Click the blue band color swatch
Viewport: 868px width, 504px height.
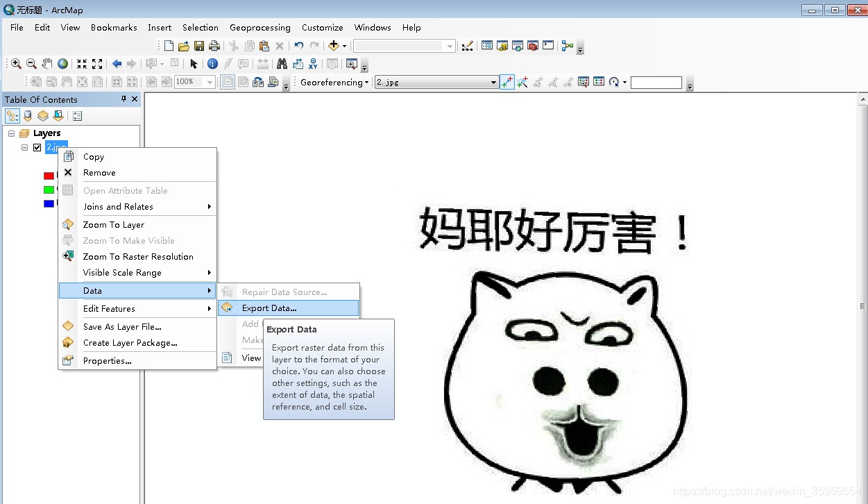(x=49, y=203)
